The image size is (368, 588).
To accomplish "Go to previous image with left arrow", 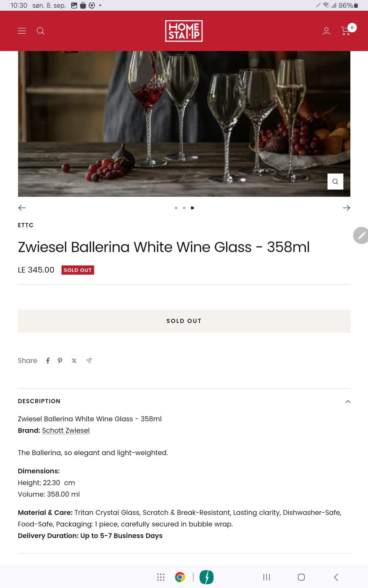I will [x=22, y=208].
